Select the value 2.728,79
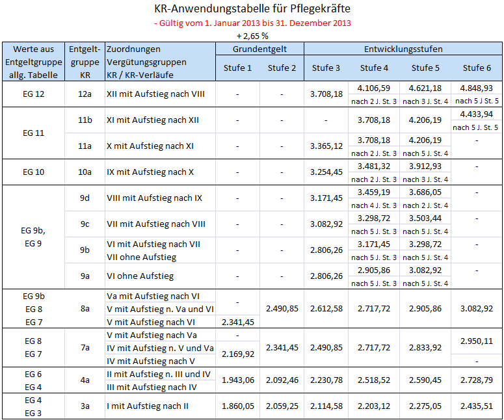Viewport: 504px width, 420px height. click(x=477, y=380)
